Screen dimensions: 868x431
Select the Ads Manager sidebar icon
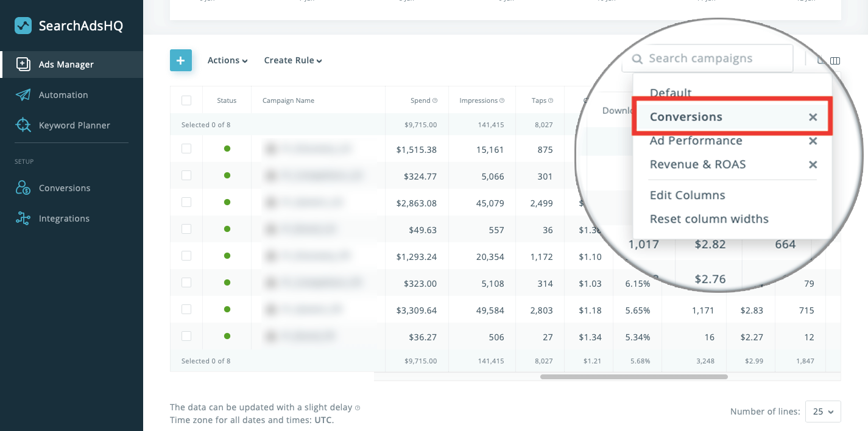[23, 65]
